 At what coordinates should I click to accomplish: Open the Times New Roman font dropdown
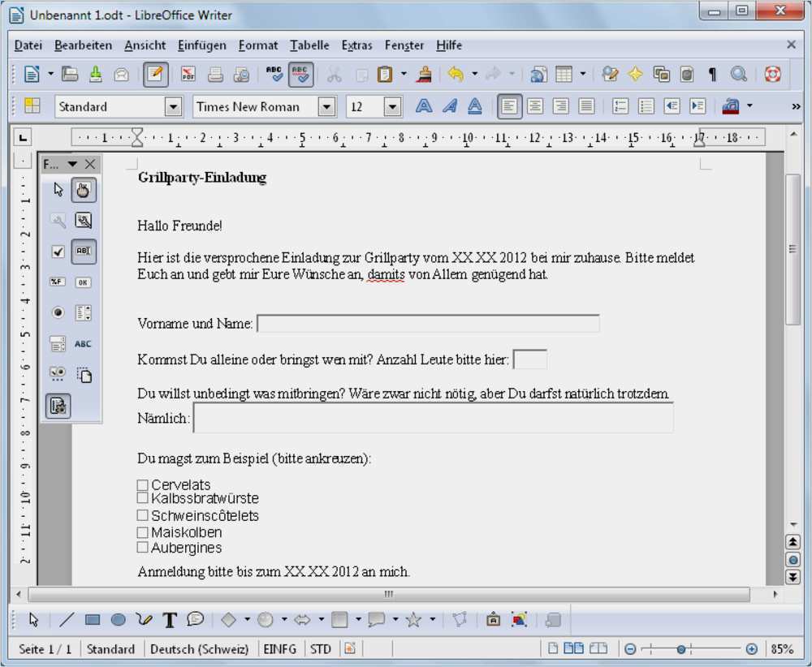pyautogui.click(x=326, y=107)
